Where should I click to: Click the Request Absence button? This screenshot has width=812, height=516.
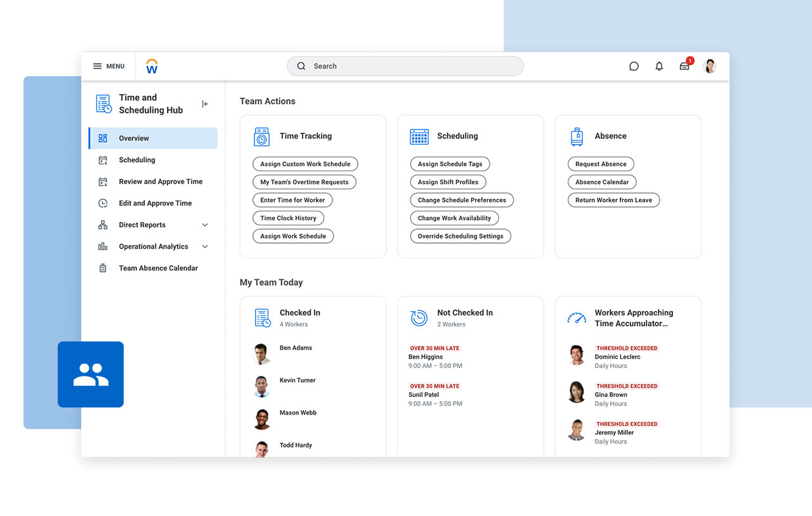[x=601, y=164]
